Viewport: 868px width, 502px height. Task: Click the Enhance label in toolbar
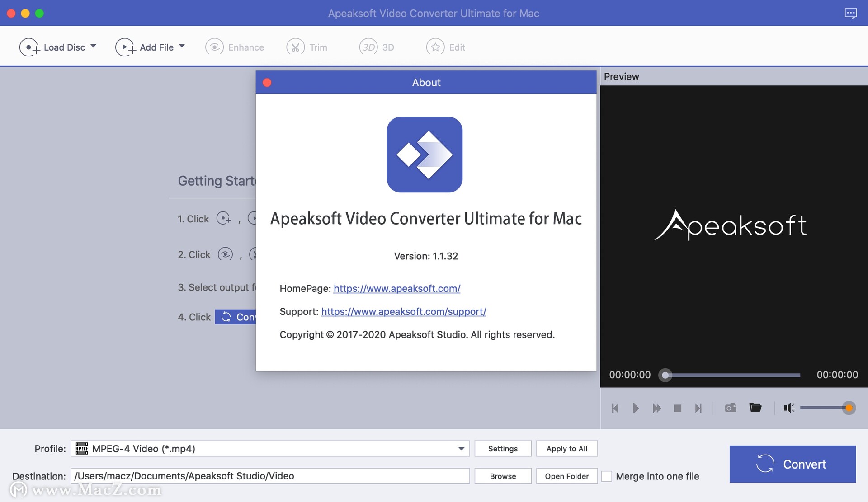[x=246, y=47]
